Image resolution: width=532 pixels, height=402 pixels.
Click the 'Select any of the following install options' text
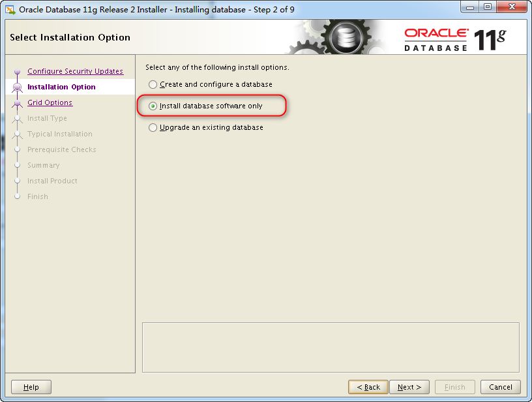tap(217, 67)
